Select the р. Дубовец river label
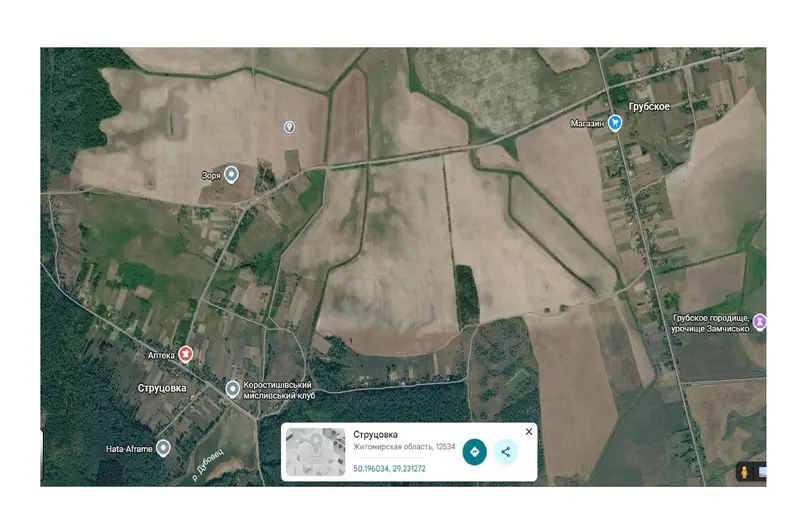The width and height of the screenshot is (800, 525). point(208,465)
